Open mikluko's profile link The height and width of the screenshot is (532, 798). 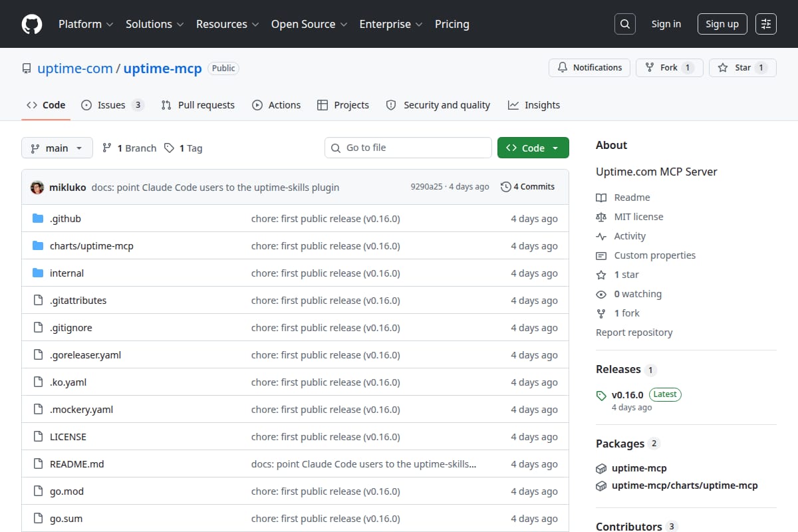pyautogui.click(x=68, y=187)
